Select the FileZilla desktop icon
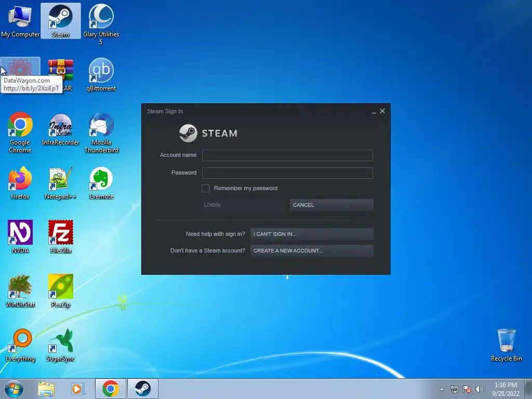Image resolution: width=532 pixels, height=399 pixels. (x=60, y=236)
